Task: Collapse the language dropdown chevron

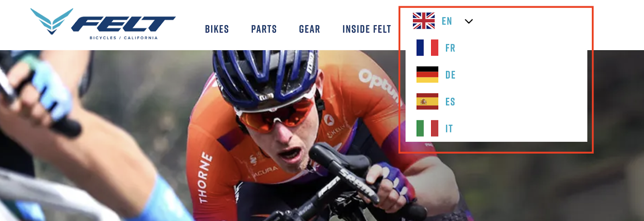Action: point(469,21)
